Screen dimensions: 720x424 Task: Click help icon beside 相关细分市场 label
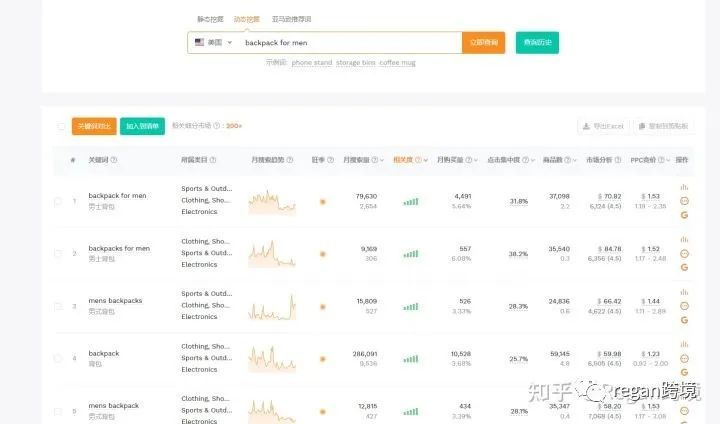(x=217, y=125)
